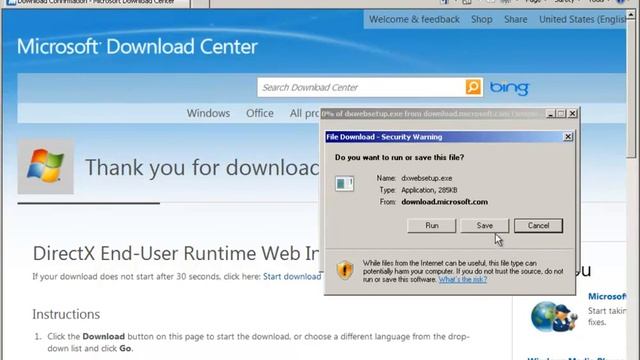
Task: Click Run in the download dialog
Action: [431, 225]
